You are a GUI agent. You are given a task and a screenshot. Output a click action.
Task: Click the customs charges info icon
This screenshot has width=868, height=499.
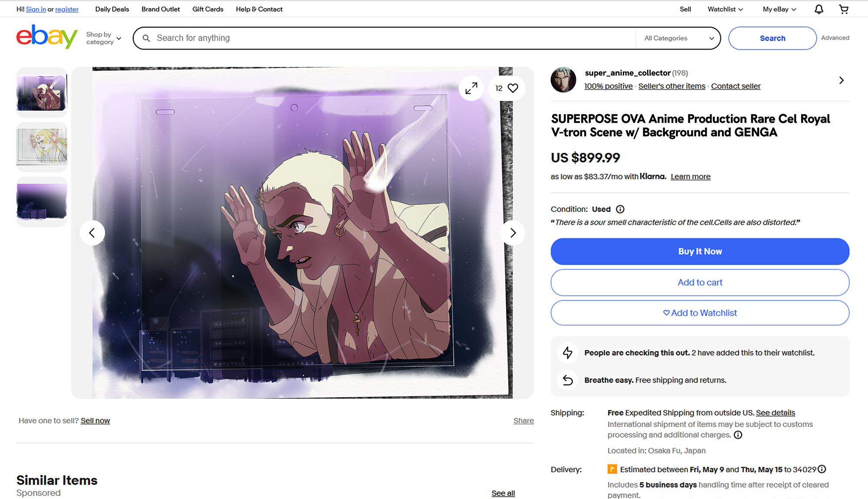[x=738, y=435]
